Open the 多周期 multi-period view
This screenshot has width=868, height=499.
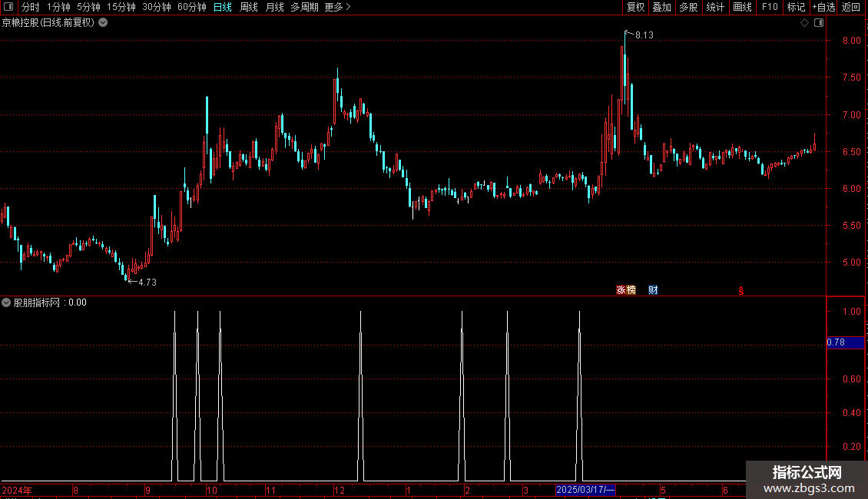pyautogui.click(x=304, y=7)
